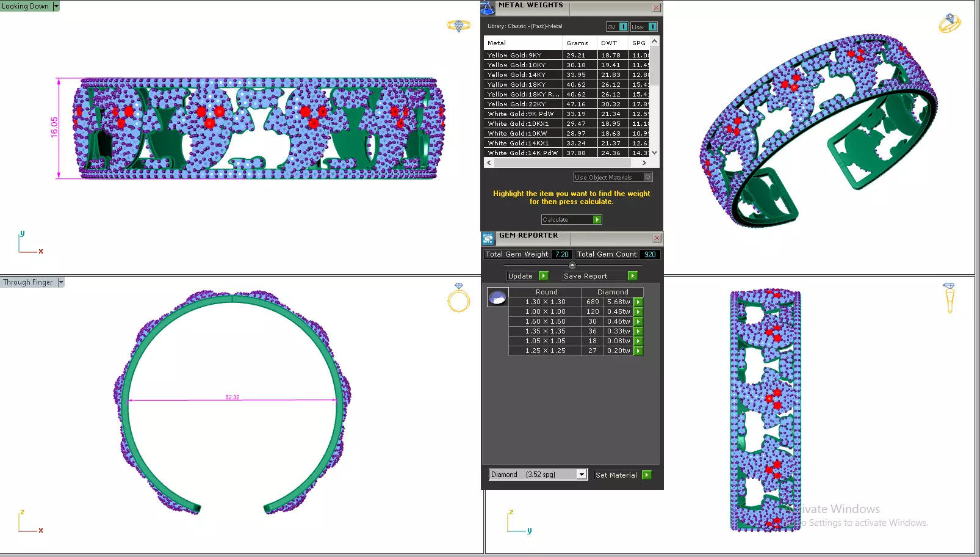
Task: Click green arrow for 1.05 X 1.05 row
Action: (x=638, y=341)
